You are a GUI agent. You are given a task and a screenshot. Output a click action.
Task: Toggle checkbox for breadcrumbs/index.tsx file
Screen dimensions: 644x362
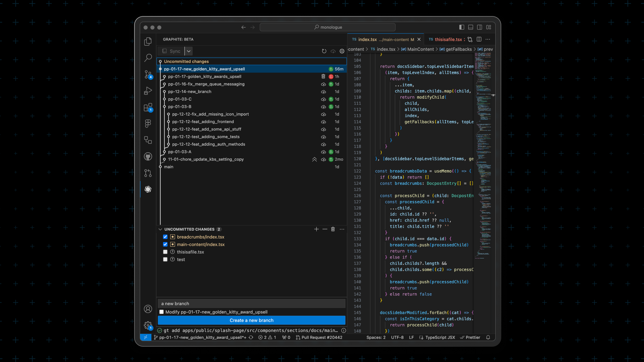[x=165, y=237]
